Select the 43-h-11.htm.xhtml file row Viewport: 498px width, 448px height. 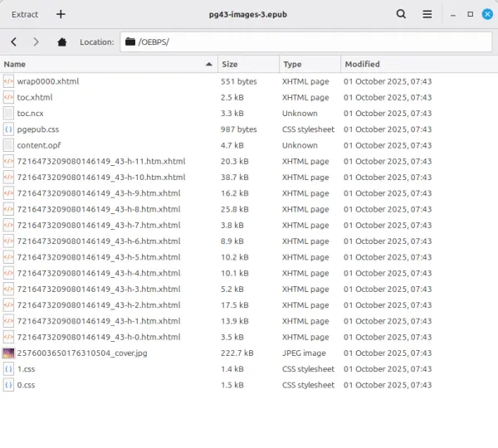click(100, 162)
